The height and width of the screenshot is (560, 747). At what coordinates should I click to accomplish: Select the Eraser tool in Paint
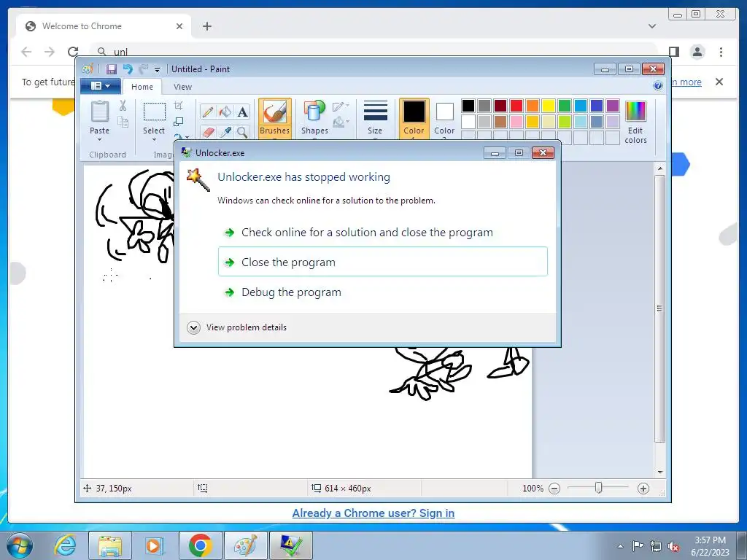point(208,131)
